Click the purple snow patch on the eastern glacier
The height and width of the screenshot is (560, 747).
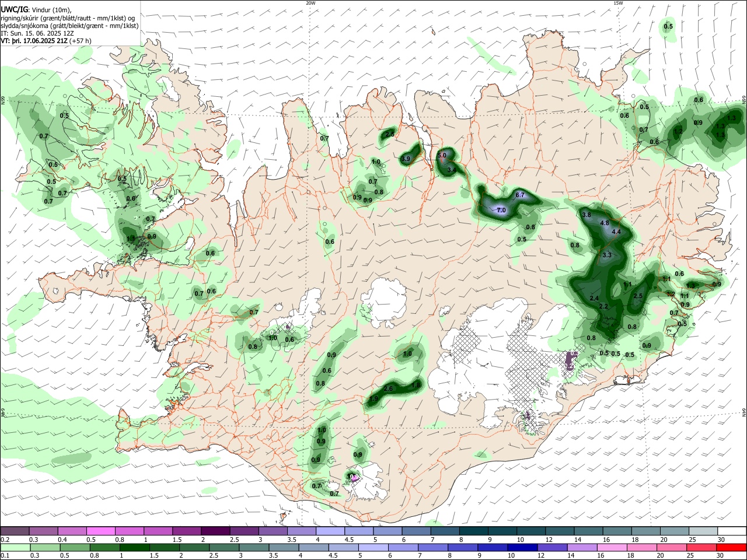[571, 361]
